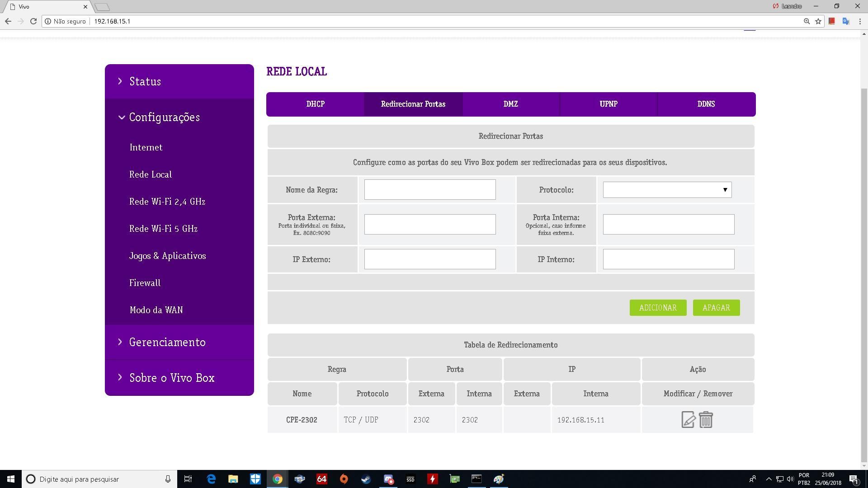Switch to the DHCP tab
Screen dimensions: 868x488
(316, 104)
